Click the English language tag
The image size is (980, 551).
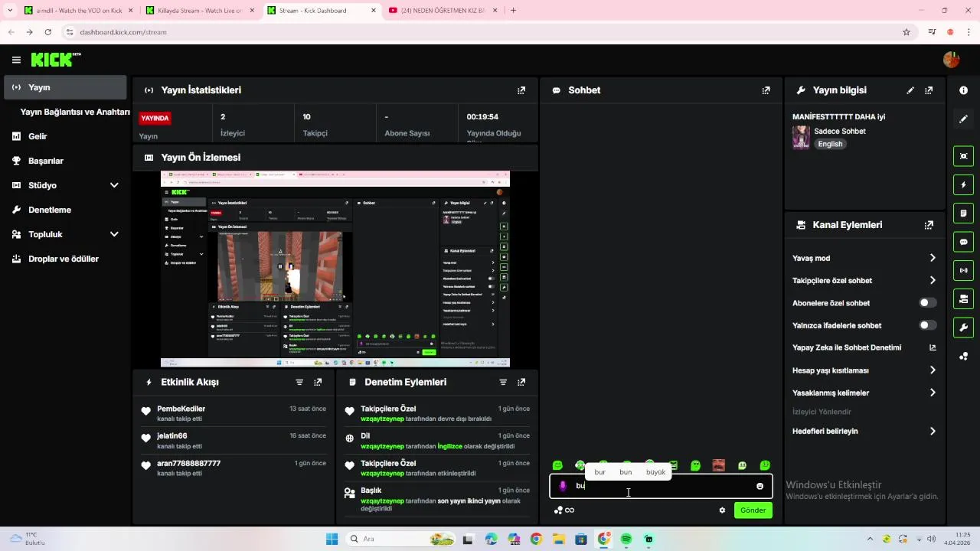click(x=830, y=144)
